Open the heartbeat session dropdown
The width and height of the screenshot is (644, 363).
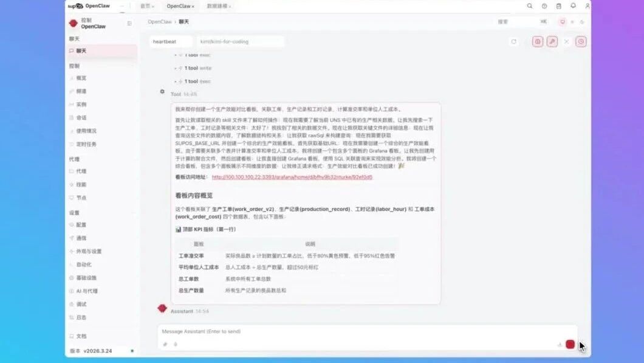coord(171,41)
